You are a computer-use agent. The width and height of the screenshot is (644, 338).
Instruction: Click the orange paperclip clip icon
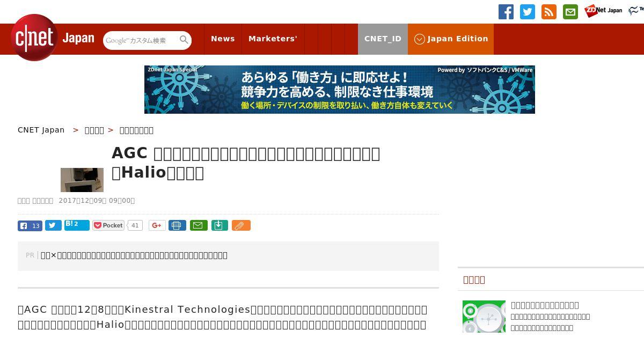[241, 225]
